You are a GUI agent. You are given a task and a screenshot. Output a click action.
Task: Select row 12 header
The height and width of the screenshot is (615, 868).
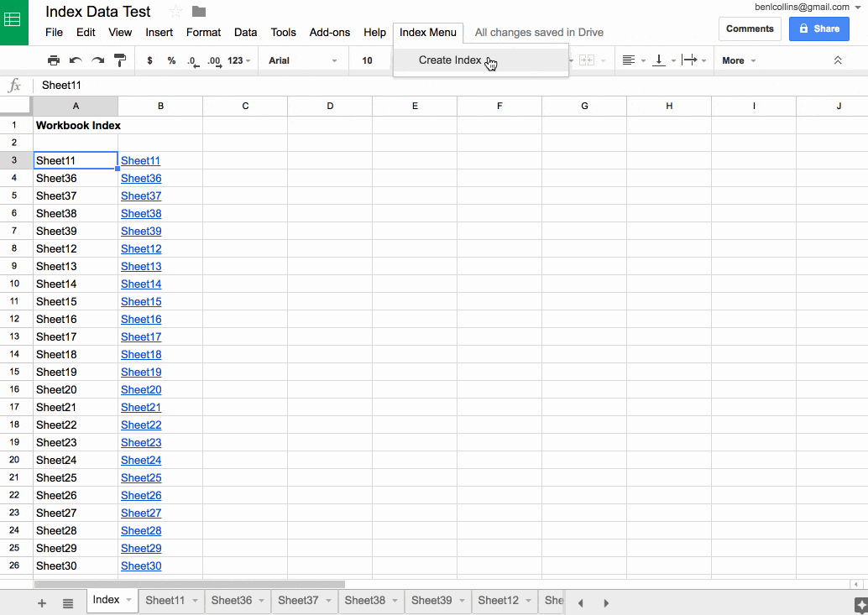14,319
